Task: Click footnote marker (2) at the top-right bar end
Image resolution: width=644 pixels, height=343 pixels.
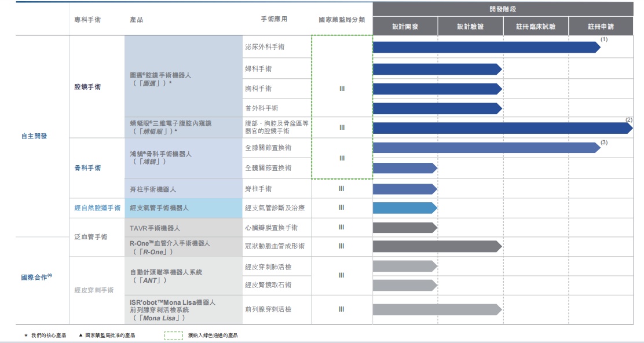Action: 628,119
